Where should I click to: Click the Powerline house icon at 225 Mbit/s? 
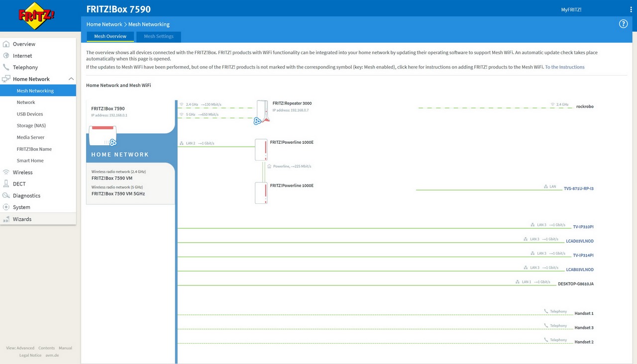[x=269, y=166]
